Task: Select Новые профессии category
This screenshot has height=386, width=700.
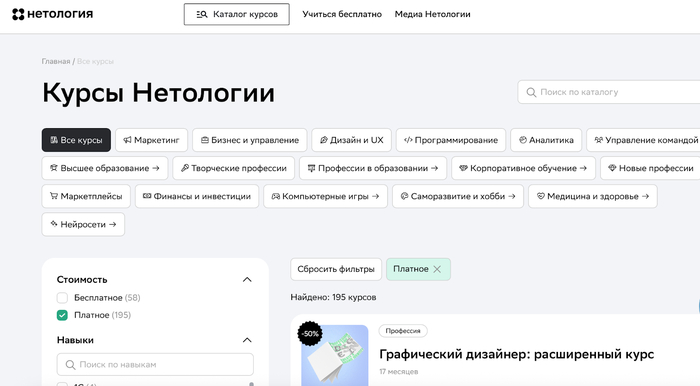Action: pyautogui.click(x=650, y=168)
